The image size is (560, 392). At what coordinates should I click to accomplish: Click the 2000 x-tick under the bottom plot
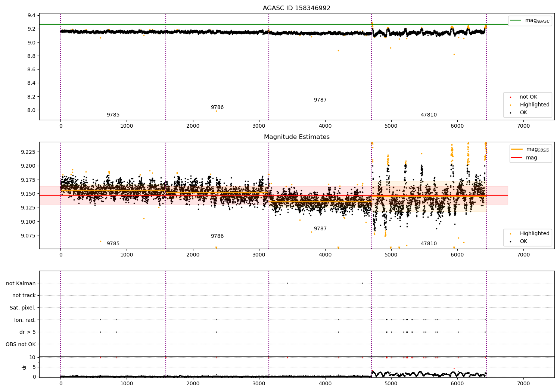point(193,383)
